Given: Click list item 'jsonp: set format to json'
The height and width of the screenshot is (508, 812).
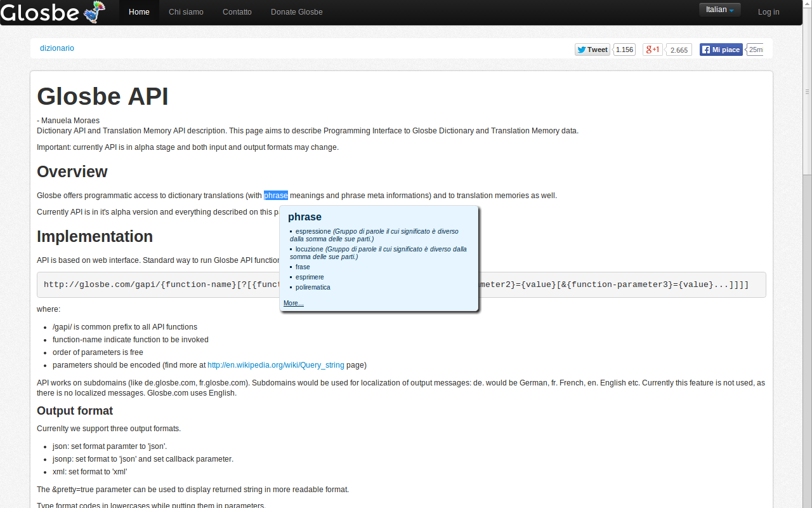Looking at the screenshot, I should pos(143,459).
